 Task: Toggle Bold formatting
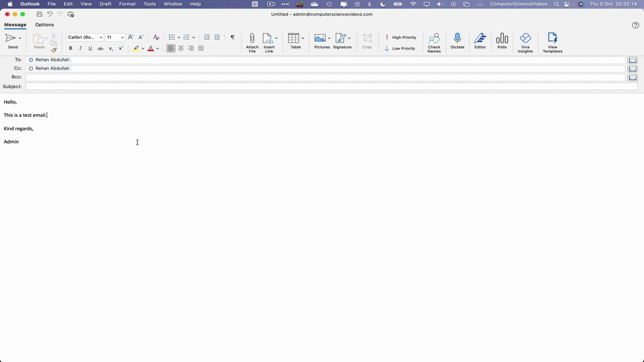[70, 48]
